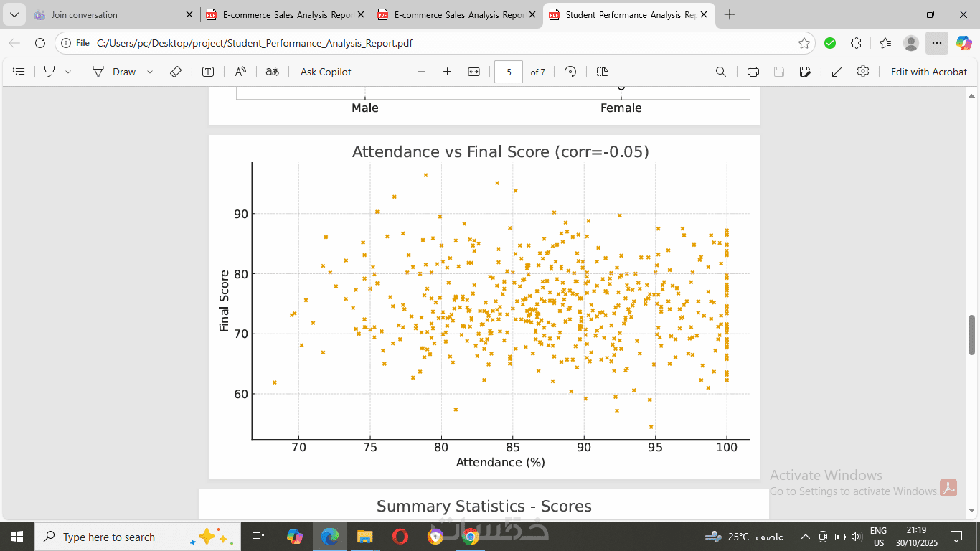980x551 pixels.
Task: Add a text box with Text tool
Action: click(x=208, y=72)
